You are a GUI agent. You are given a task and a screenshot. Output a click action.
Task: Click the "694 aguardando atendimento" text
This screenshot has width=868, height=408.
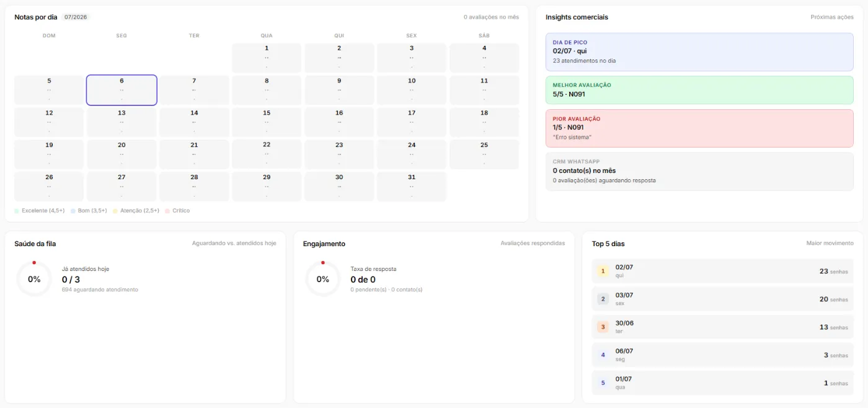tap(100, 290)
